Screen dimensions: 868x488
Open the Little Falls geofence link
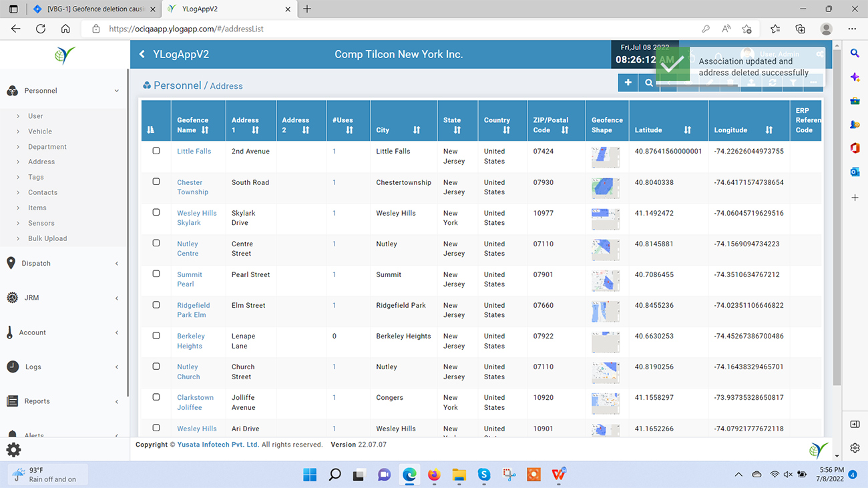[x=194, y=152]
